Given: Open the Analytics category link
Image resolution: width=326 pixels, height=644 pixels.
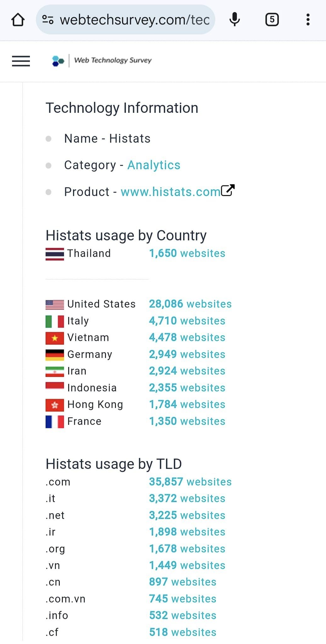Looking at the screenshot, I should pos(154,165).
